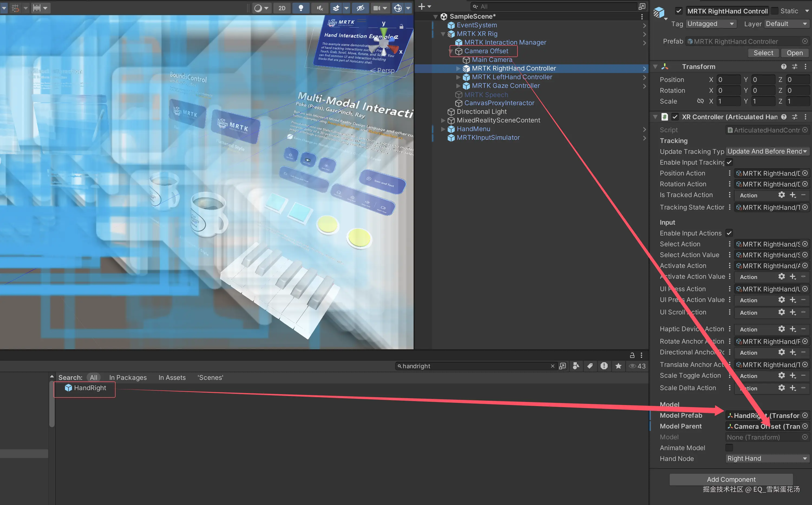812x505 pixels.
Task: Toggle scene audio mute icon
Action: coord(320,8)
